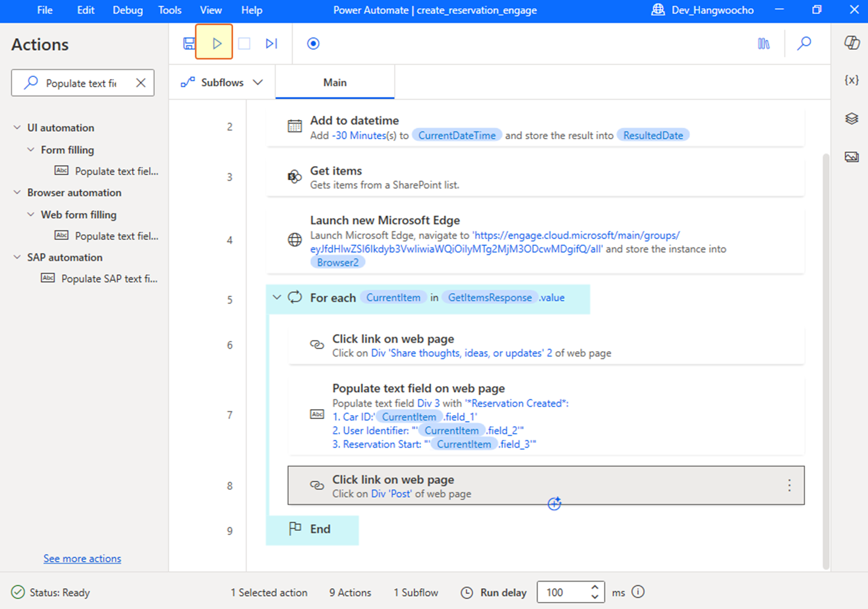Start the recorder with the circle icon

(313, 44)
